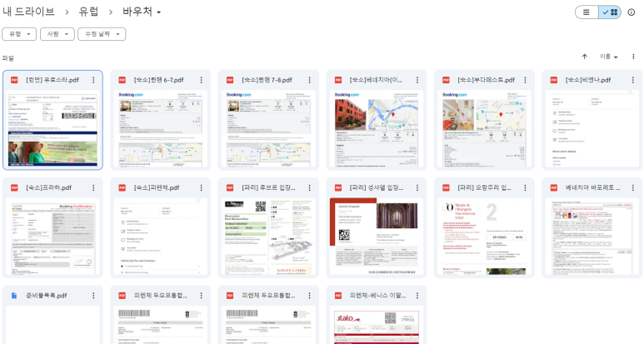This screenshot has width=644, height=344.
Task: Click the blue document icon of 준비물목록.pdf
Action: [x=14, y=296]
